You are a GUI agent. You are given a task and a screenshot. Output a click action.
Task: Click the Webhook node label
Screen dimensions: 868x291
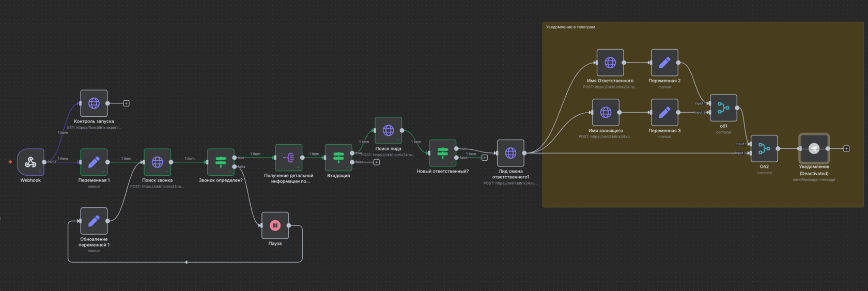point(30,180)
